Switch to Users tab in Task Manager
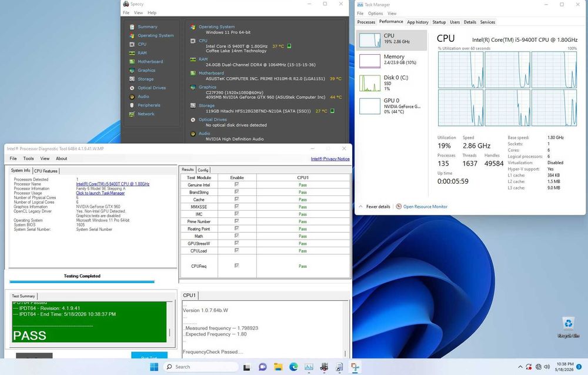This screenshot has height=375, width=588. [x=455, y=22]
